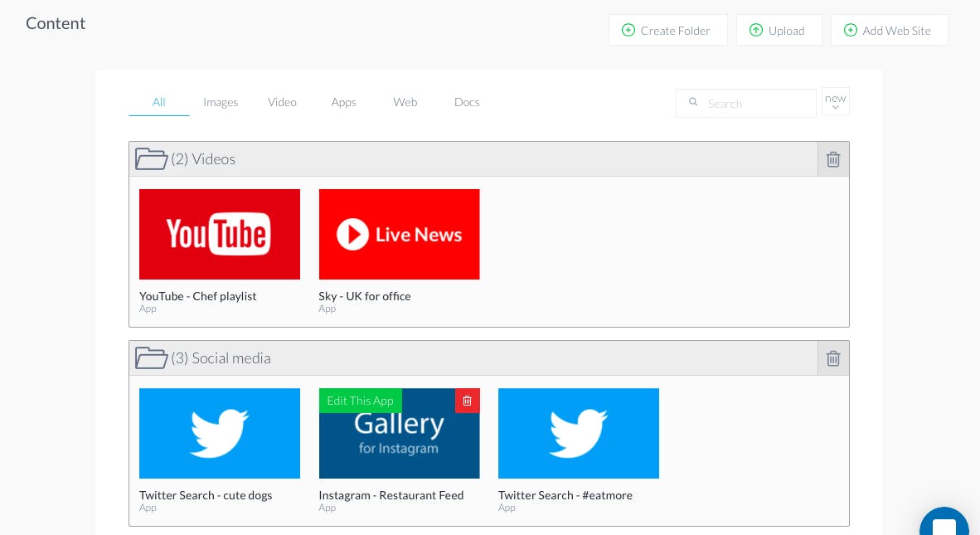
Task: Open the Twitter Search #eatmore thumbnail
Action: (579, 434)
